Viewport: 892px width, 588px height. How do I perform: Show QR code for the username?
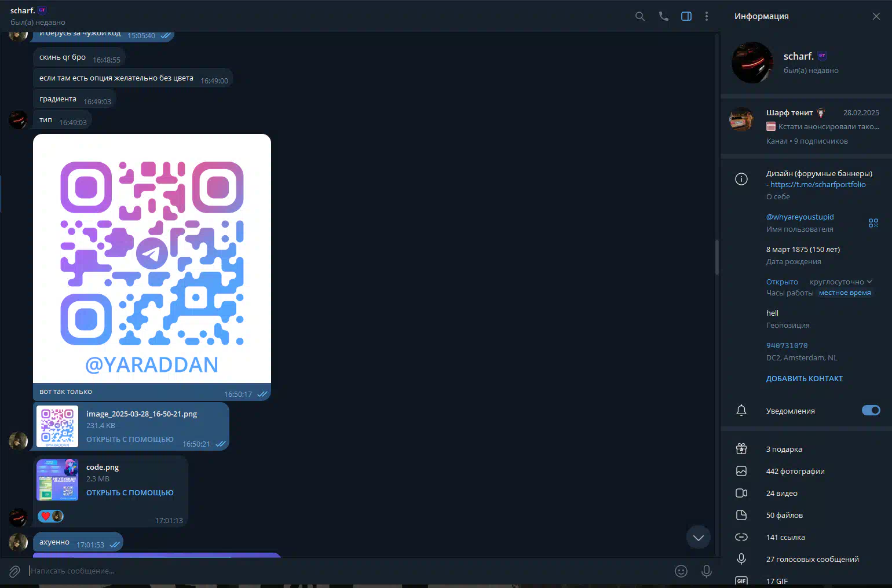click(x=873, y=223)
